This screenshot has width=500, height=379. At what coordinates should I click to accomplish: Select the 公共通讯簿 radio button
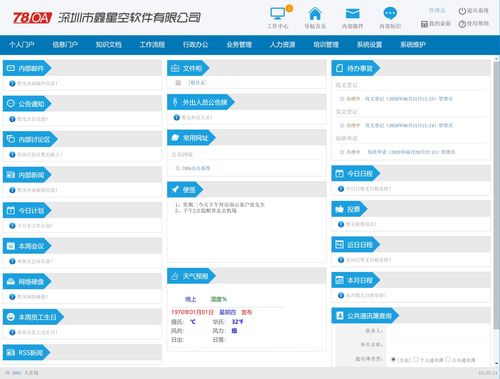(x=448, y=359)
